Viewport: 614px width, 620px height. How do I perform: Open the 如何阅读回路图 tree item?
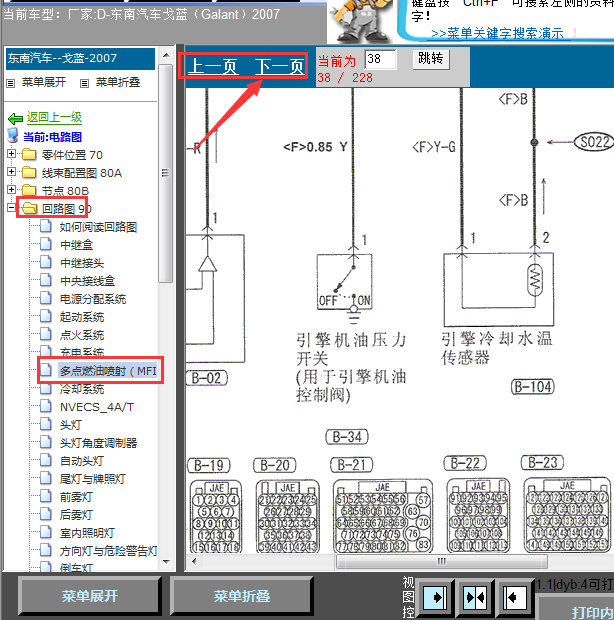[x=98, y=227]
